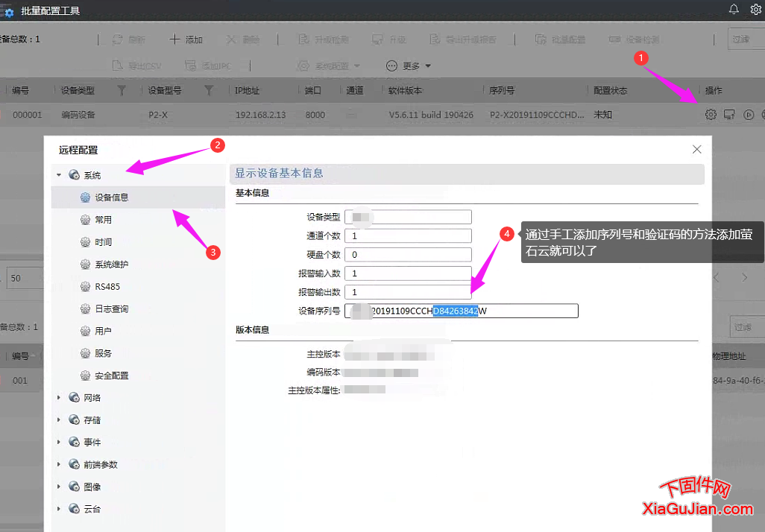Click the 硬盘个数 input field
Screen dimensions: 765x532
(x=408, y=255)
